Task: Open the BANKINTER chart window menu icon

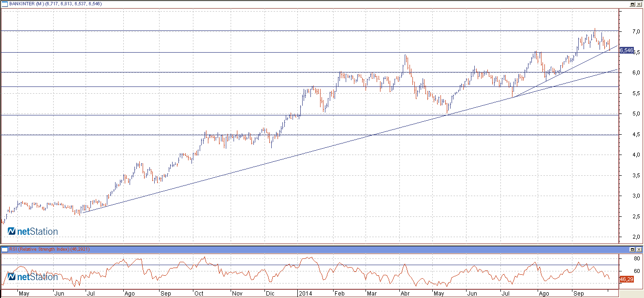Action: pyautogui.click(x=4, y=3)
